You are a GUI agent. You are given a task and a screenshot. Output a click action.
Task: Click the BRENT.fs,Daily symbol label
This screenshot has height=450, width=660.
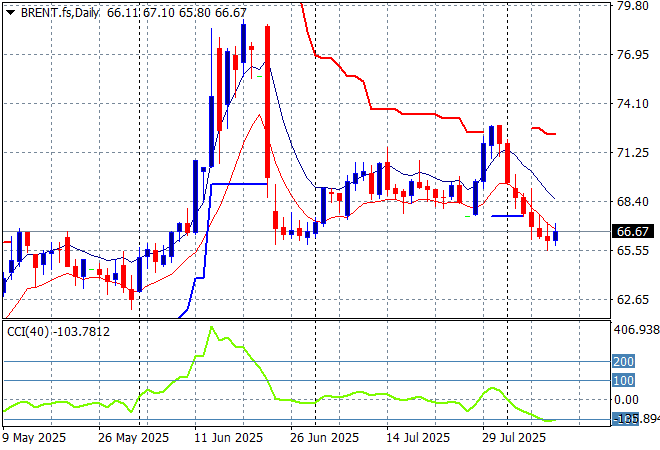point(59,13)
